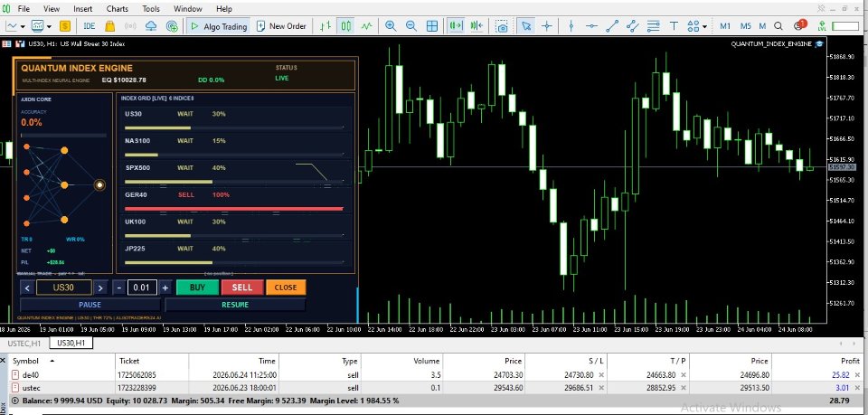Select next symbol with right chevron
This screenshot has height=415, width=868.
pyautogui.click(x=99, y=288)
